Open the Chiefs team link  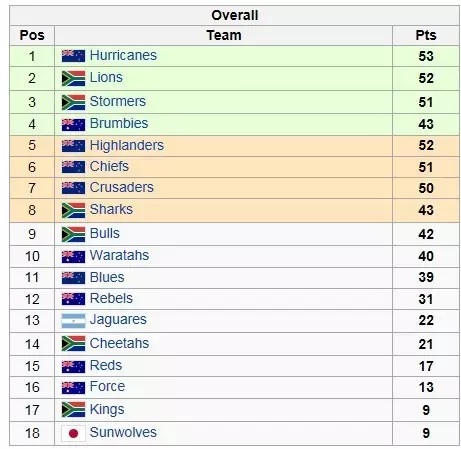109,166
